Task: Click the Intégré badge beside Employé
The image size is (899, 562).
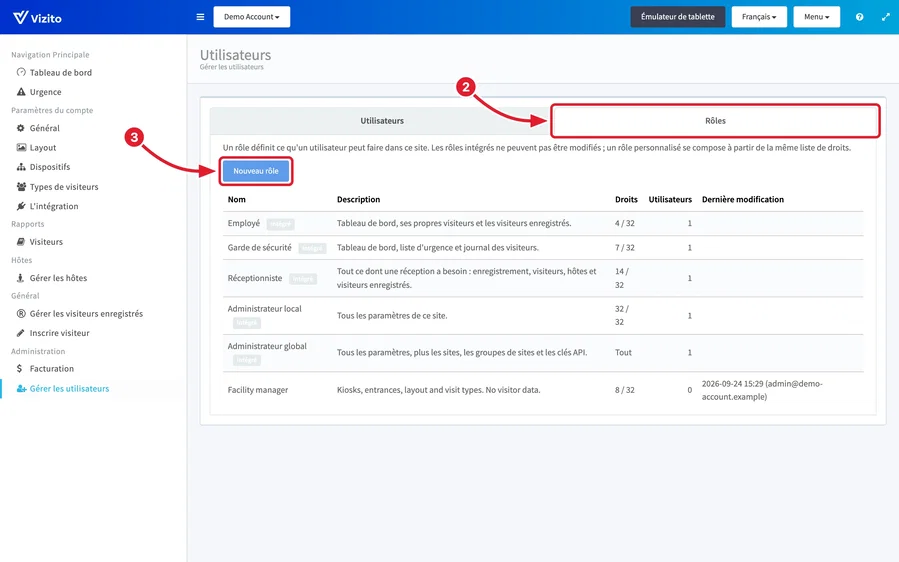Action: pos(280,224)
